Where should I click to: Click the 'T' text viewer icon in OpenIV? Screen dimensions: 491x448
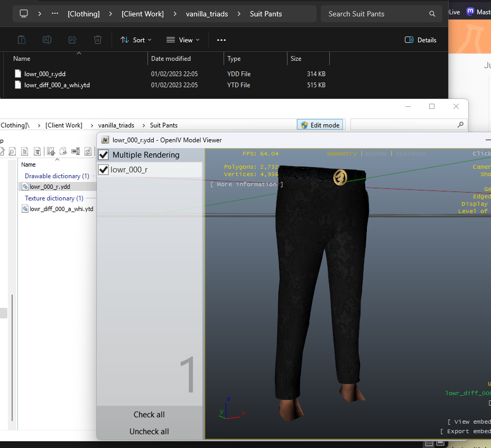[38, 151]
